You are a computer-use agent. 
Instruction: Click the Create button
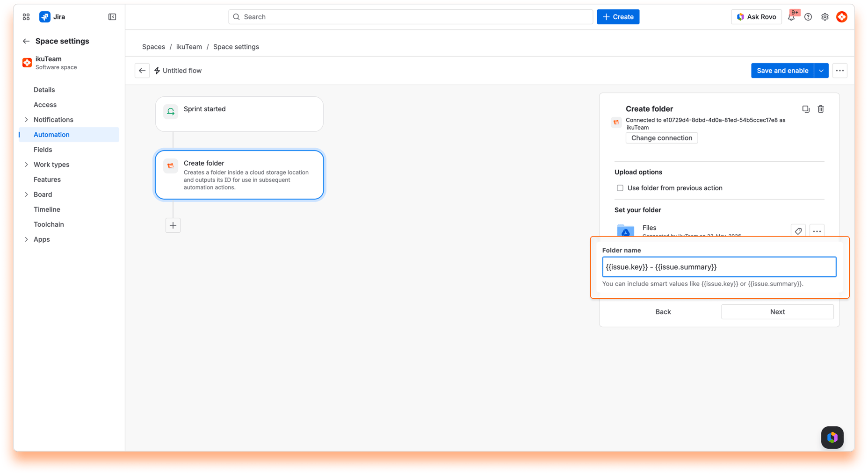click(x=618, y=17)
